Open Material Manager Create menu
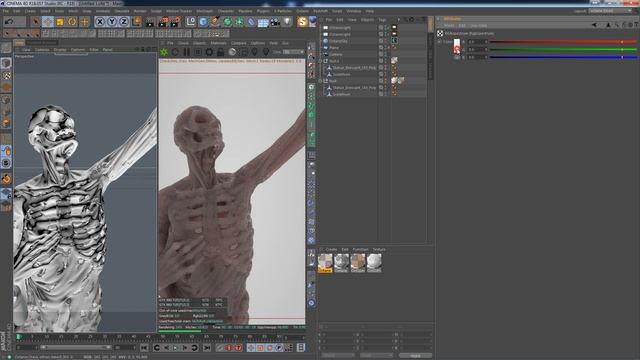Image resolution: width=640 pixels, height=360 pixels. pyautogui.click(x=331, y=249)
